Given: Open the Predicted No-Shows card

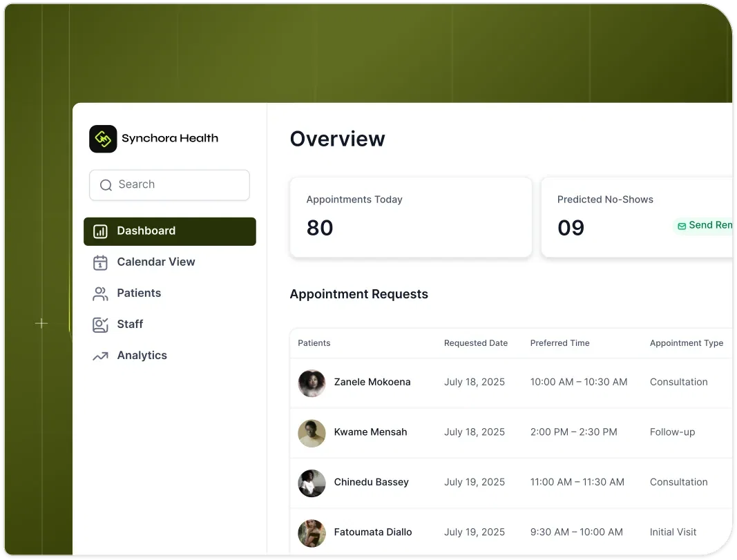Looking at the screenshot, I should pyautogui.click(x=637, y=217).
